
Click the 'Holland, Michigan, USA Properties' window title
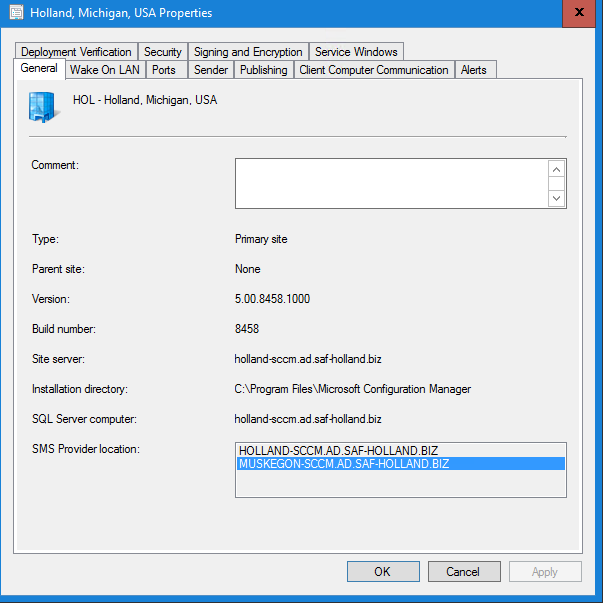pos(121,13)
